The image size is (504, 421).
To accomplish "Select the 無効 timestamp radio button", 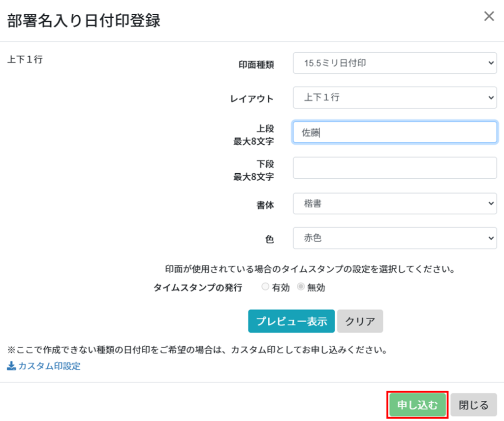I will [x=301, y=288].
